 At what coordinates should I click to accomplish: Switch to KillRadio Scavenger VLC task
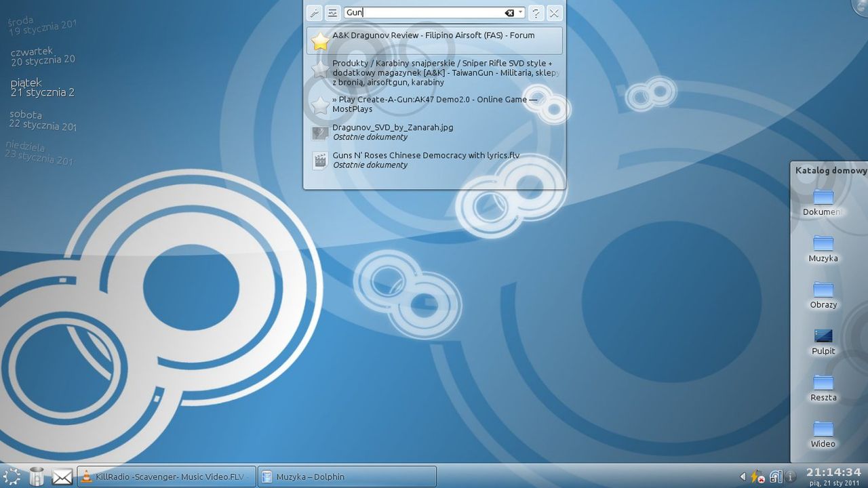click(x=167, y=476)
